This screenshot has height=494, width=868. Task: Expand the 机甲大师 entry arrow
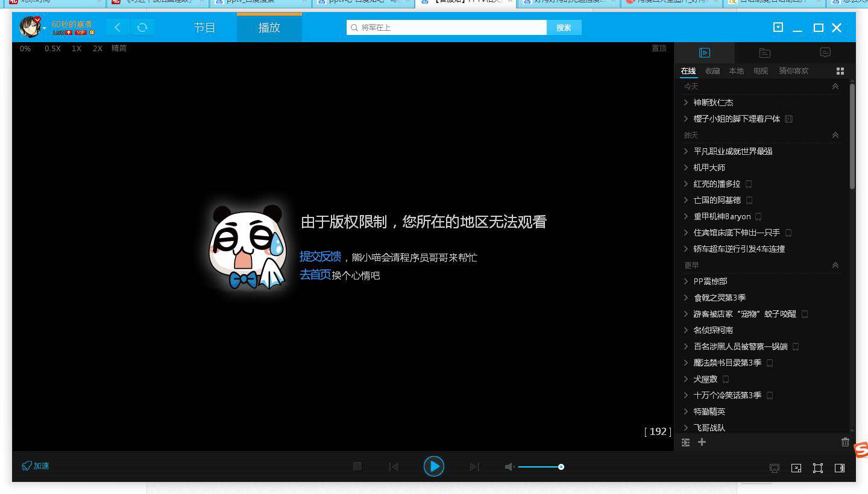(686, 167)
